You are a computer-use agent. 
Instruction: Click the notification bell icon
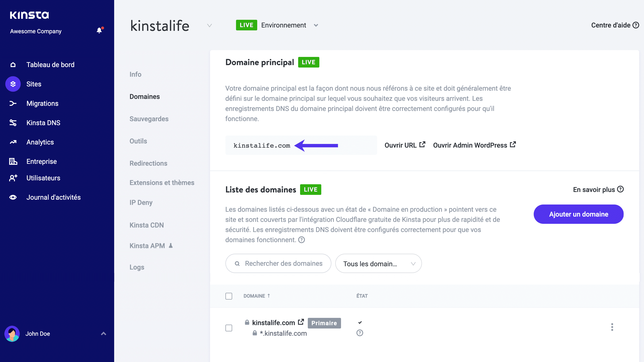click(x=99, y=31)
